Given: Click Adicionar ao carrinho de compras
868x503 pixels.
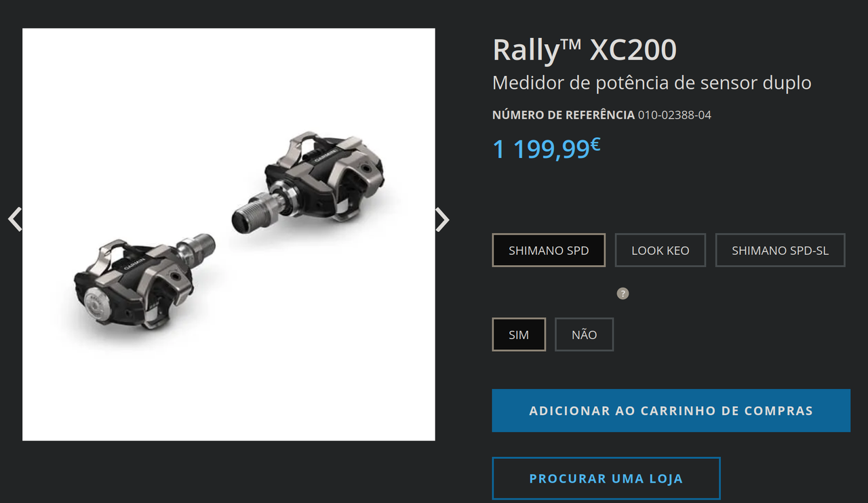Looking at the screenshot, I should tap(671, 411).
